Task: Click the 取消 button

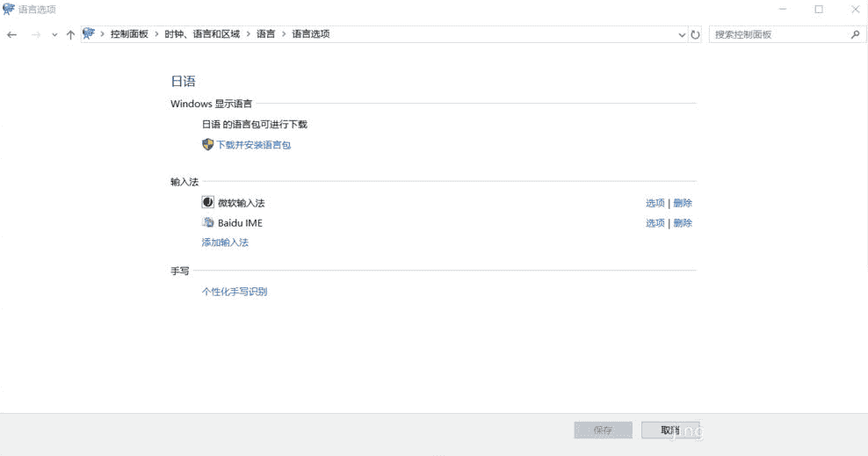Action: (x=670, y=430)
